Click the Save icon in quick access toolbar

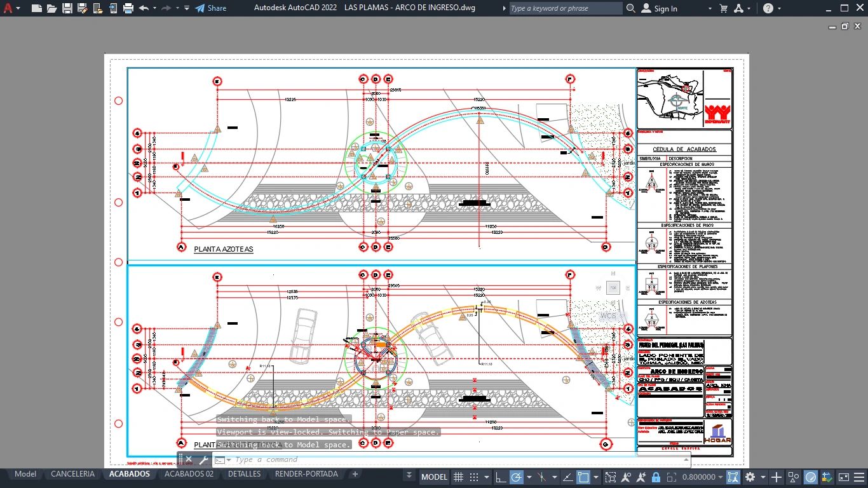click(x=67, y=8)
